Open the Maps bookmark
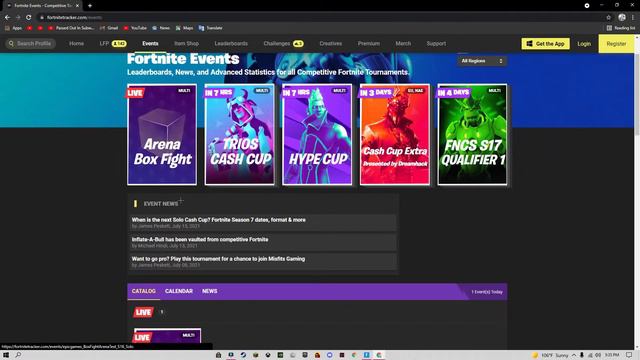Image resolution: width=640 pixels, height=360 pixels. pyautogui.click(x=184, y=28)
